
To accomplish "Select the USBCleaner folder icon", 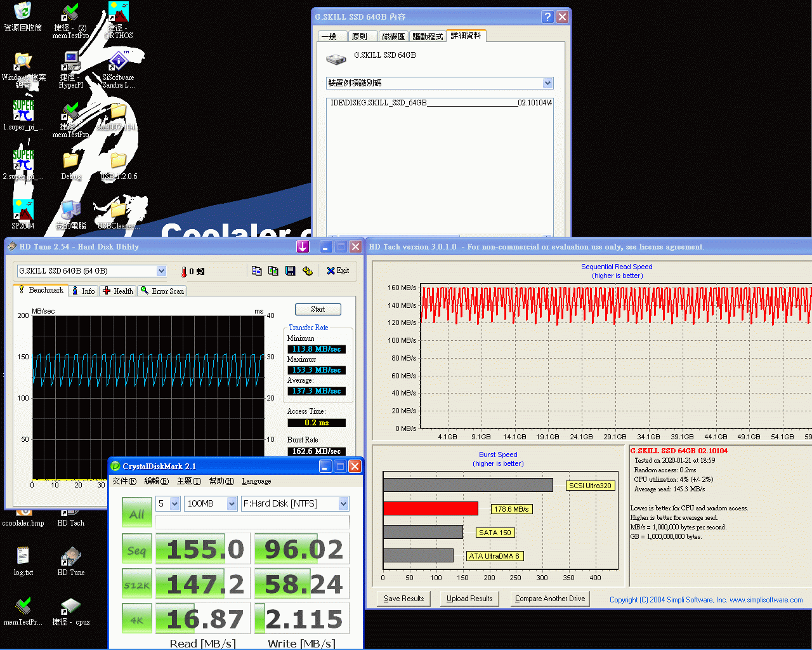I will pyautogui.click(x=119, y=215).
